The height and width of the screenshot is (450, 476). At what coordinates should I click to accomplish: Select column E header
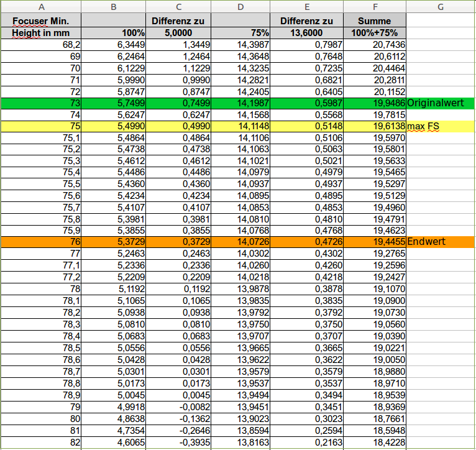coord(306,7)
